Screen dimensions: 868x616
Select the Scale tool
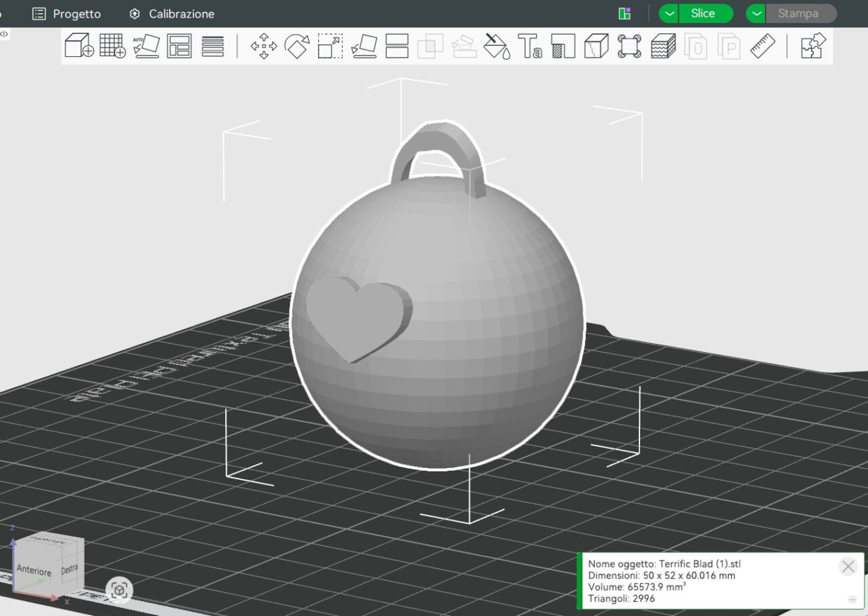(330, 46)
